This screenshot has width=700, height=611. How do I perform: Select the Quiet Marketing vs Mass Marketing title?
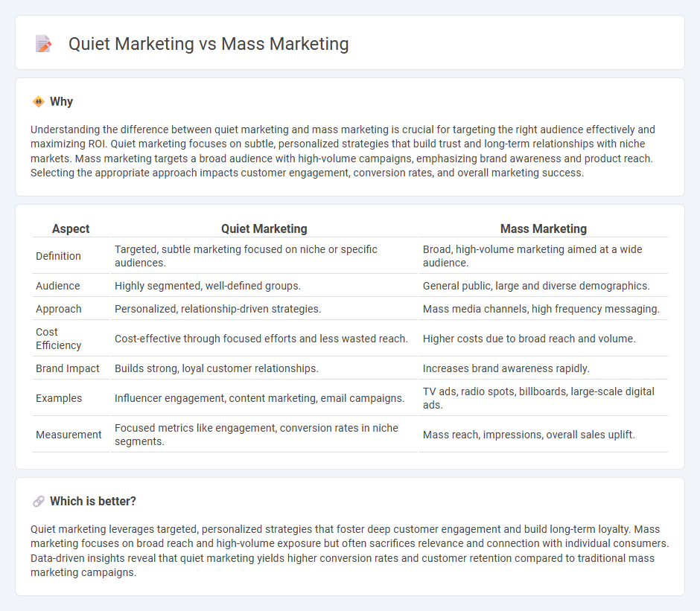(209, 44)
